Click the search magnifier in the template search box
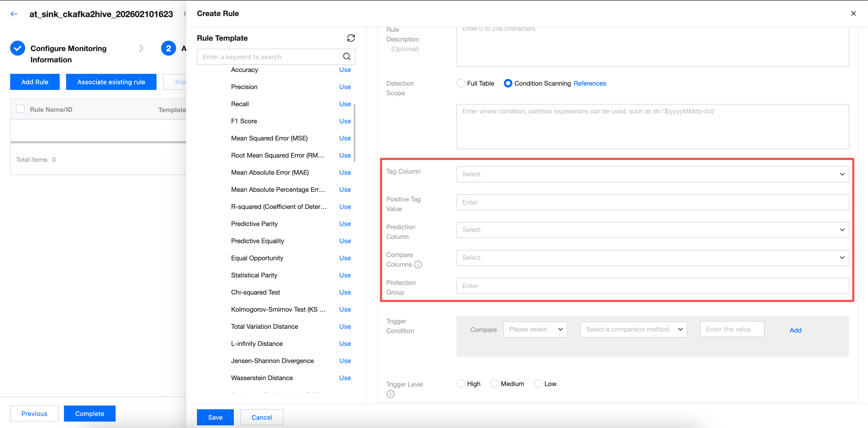868x428 pixels. point(347,56)
